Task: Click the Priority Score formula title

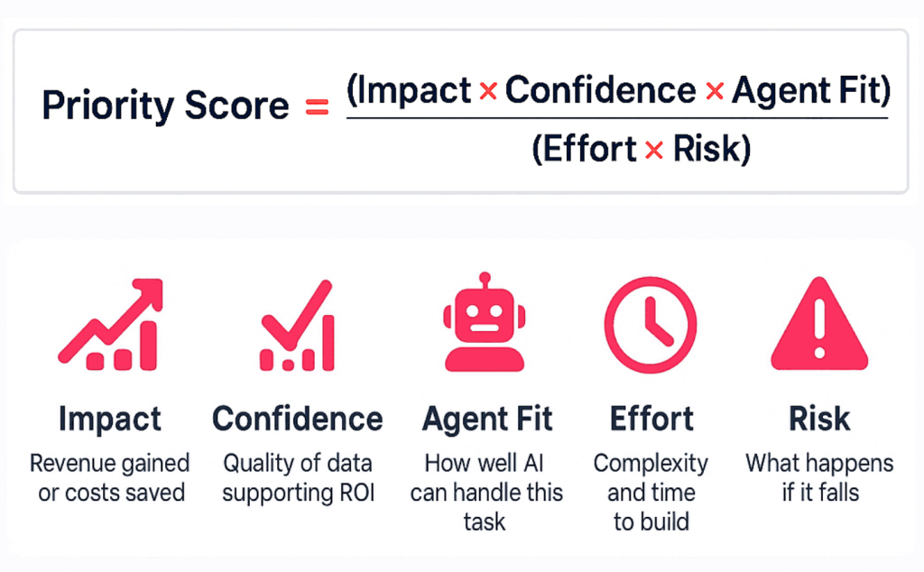Action: (x=165, y=106)
